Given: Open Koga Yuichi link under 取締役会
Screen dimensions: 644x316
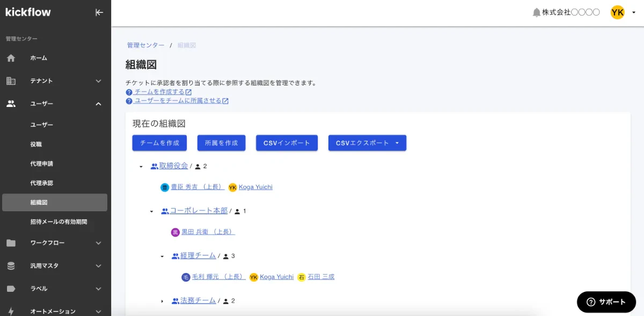Looking at the screenshot, I should click(255, 187).
